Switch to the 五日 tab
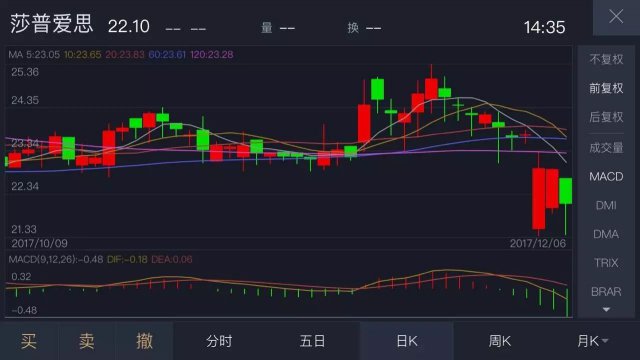 [x=313, y=341]
